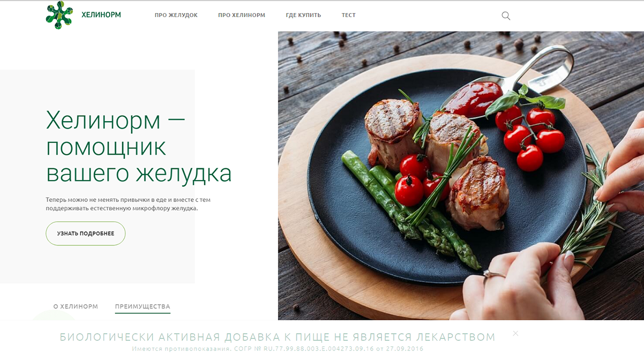This screenshot has width=644, height=362.
Task: Open the ПРО ЖЕЛУДОК menu item
Action: click(x=176, y=15)
